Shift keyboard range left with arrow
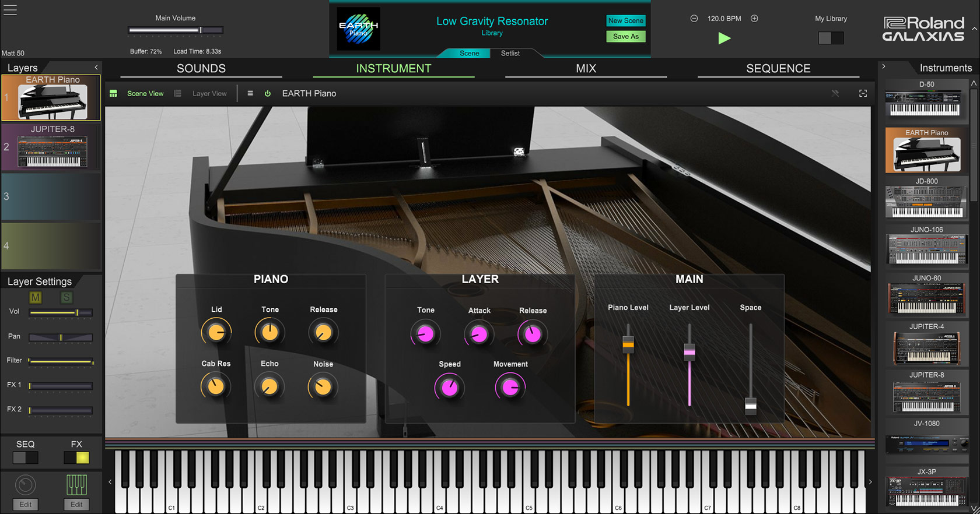The height and width of the screenshot is (514, 980). pos(110,482)
